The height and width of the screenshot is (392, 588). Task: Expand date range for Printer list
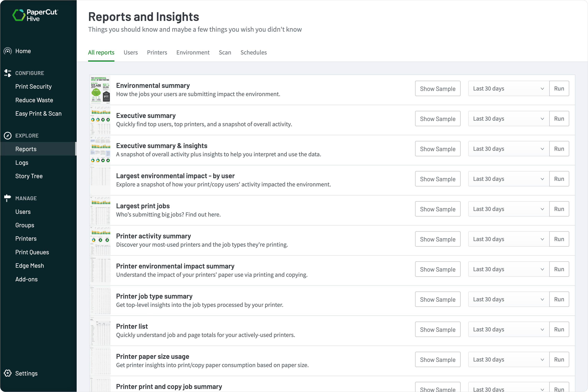point(509,329)
